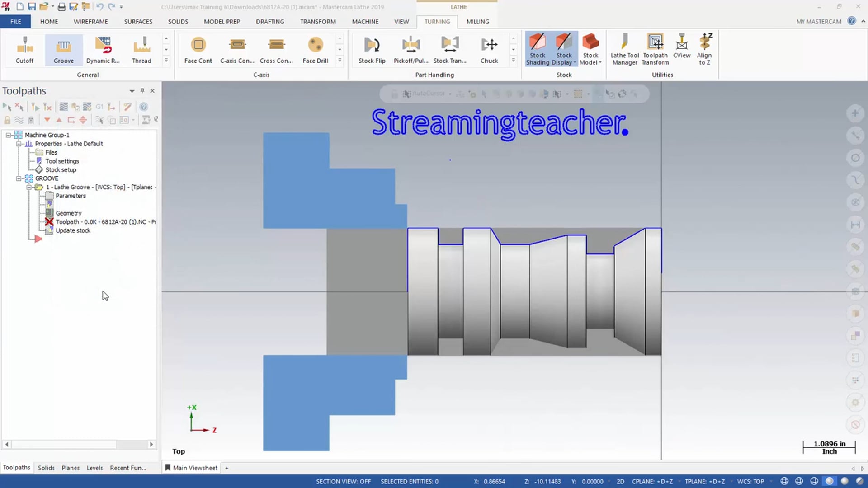
Task: Open Toolpaths panel options dropdown
Action: pyautogui.click(x=132, y=91)
